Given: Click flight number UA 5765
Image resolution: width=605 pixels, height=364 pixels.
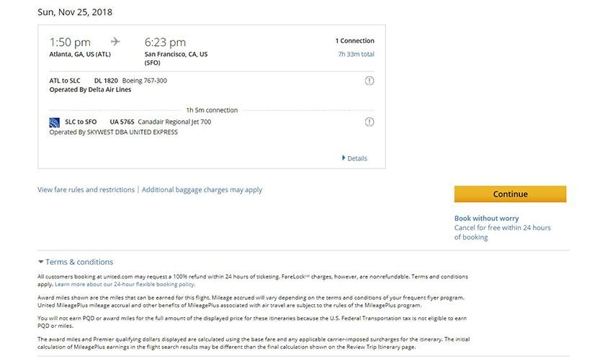Looking at the screenshot, I should coord(122,122).
